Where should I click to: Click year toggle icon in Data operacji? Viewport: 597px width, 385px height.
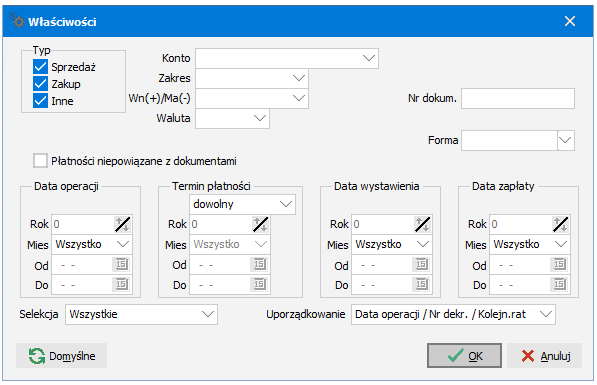coord(123,224)
